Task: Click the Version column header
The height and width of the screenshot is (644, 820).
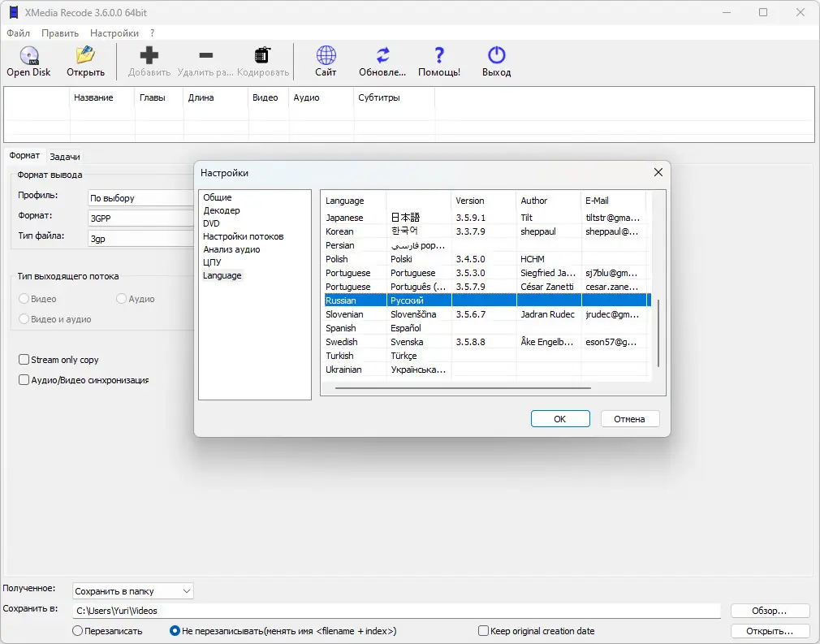Action: click(484, 201)
